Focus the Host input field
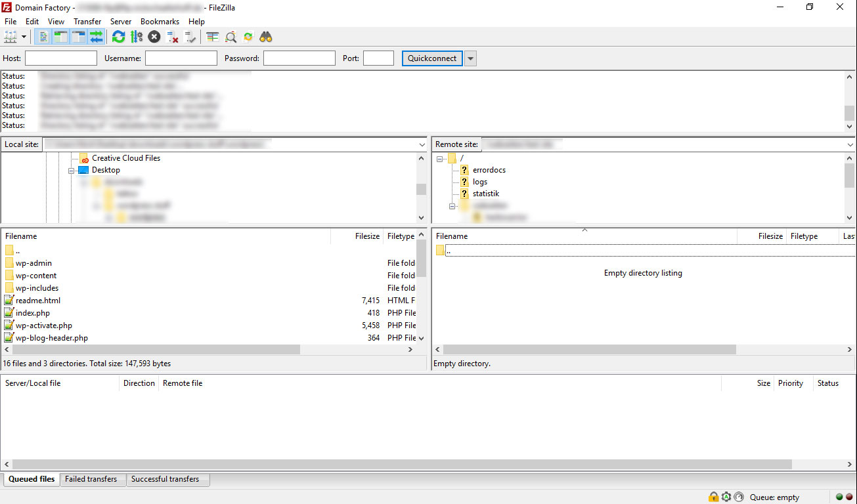 (x=61, y=58)
